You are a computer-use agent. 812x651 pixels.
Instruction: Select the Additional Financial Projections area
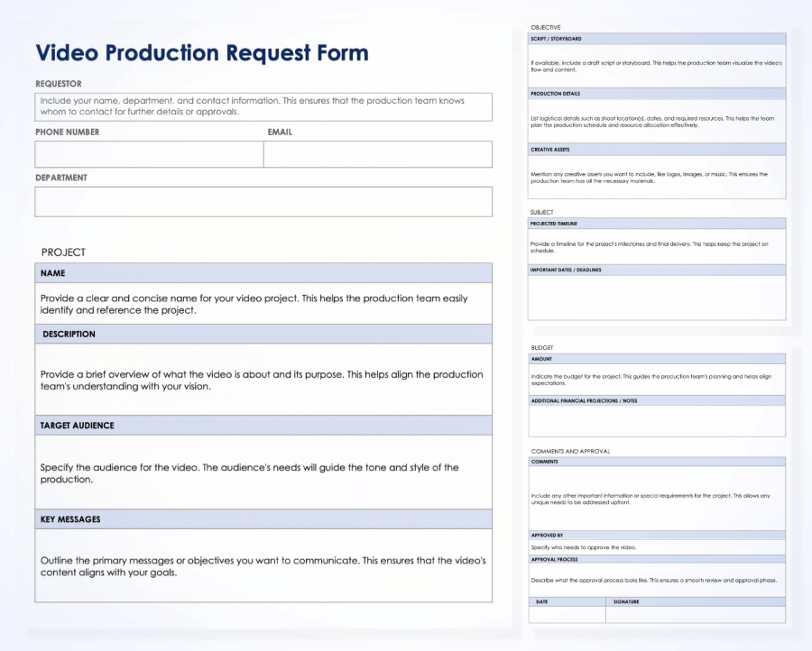pyautogui.click(x=657, y=419)
